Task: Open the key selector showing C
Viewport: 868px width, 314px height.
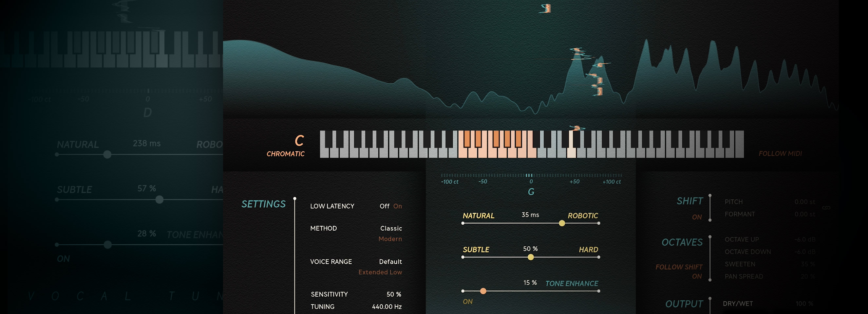Action: [x=299, y=141]
